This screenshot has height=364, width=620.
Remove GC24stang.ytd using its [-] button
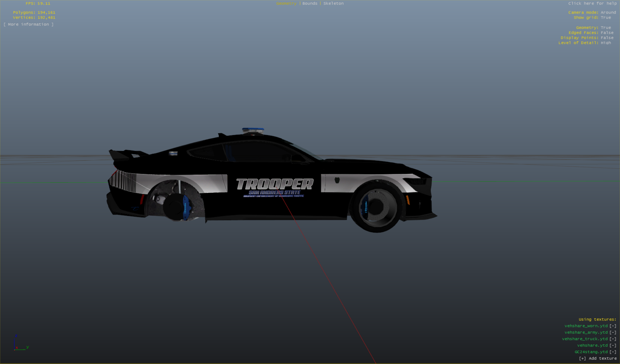pyautogui.click(x=613, y=352)
